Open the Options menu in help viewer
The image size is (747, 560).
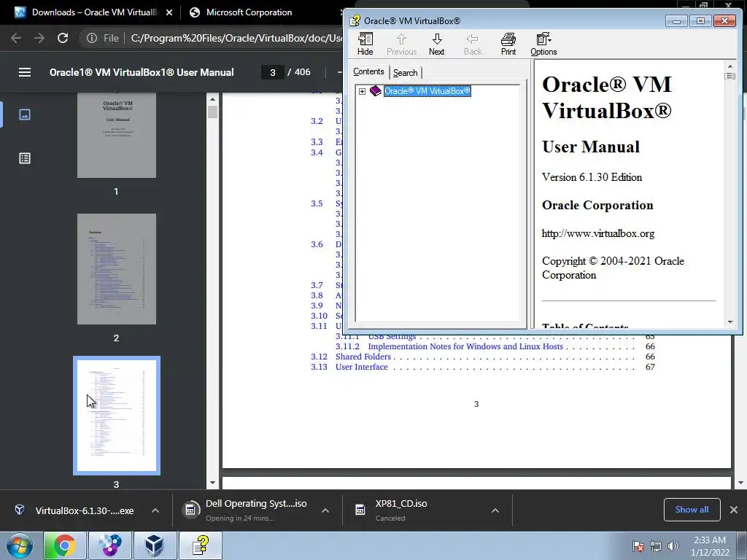tap(543, 44)
